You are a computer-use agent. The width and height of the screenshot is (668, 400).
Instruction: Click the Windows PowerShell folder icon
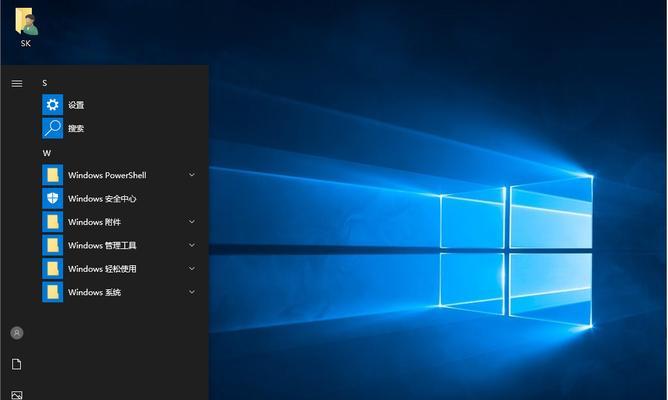(52, 175)
